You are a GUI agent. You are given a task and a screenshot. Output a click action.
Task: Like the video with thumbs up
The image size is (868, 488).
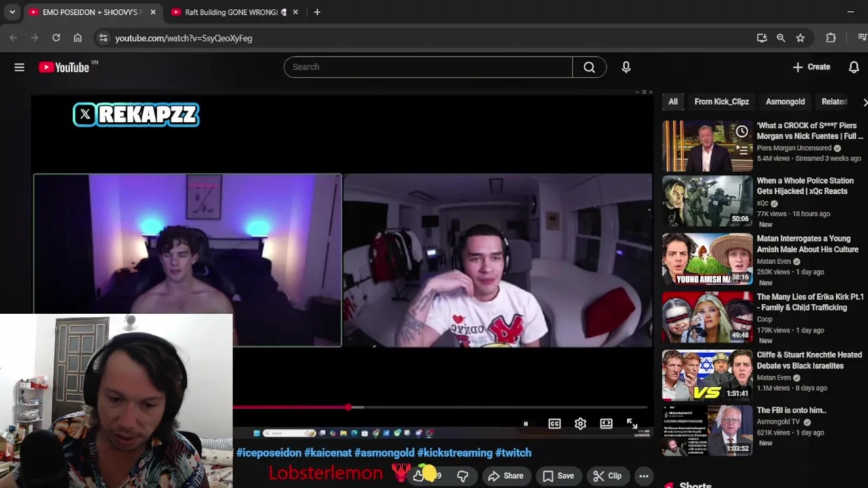(x=419, y=476)
